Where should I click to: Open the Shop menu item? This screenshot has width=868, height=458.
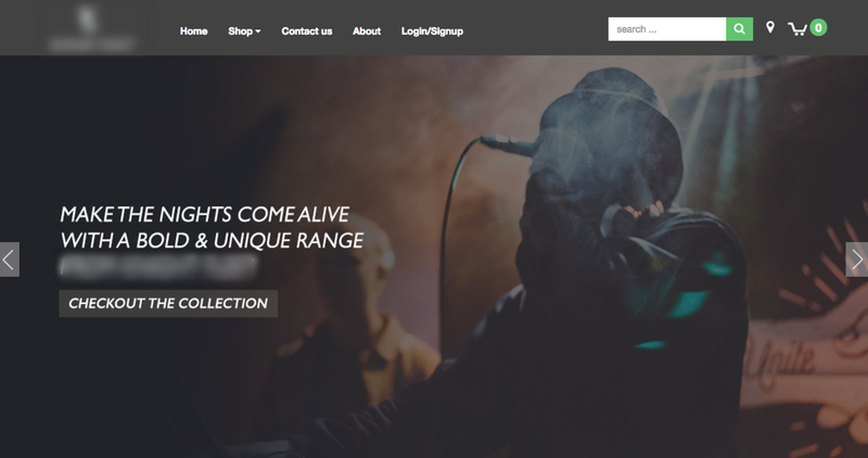(x=240, y=31)
